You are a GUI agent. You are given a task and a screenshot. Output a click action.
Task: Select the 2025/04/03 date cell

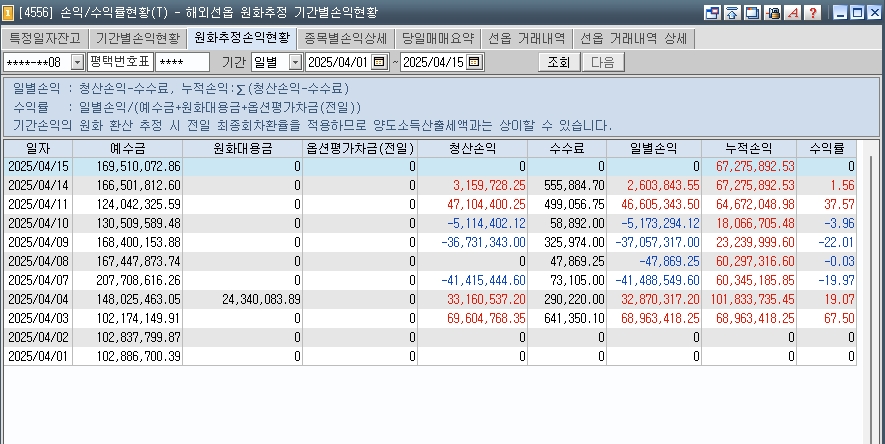(x=38, y=318)
